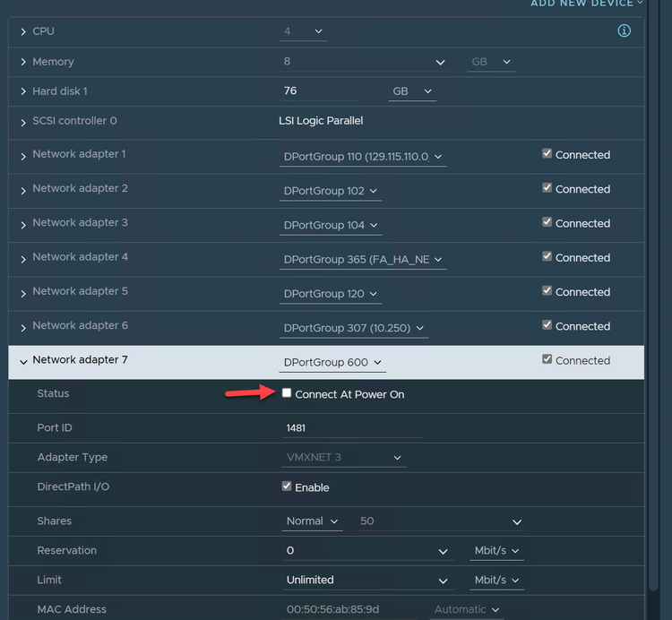Viewport: 672px width, 620px height.
Task: Click the Hard disk 1 size field
Action: [x=319, y=91]
